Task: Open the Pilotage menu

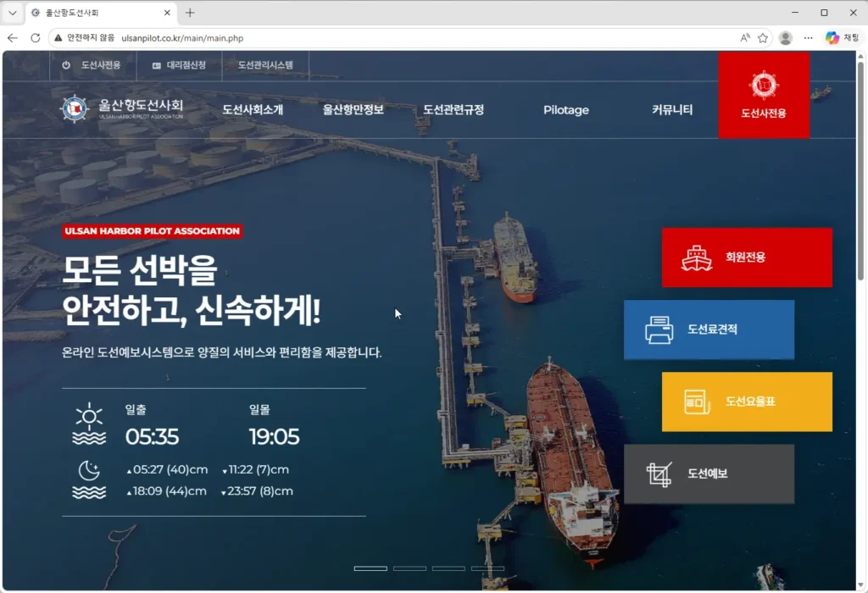Action: pos(565,109)
